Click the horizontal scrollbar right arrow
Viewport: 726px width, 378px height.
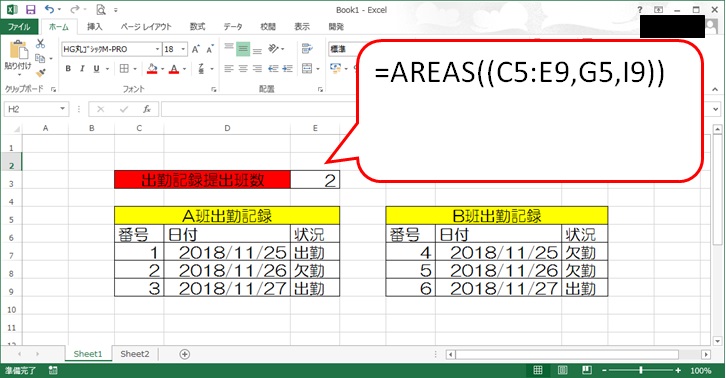pos(705,354)
